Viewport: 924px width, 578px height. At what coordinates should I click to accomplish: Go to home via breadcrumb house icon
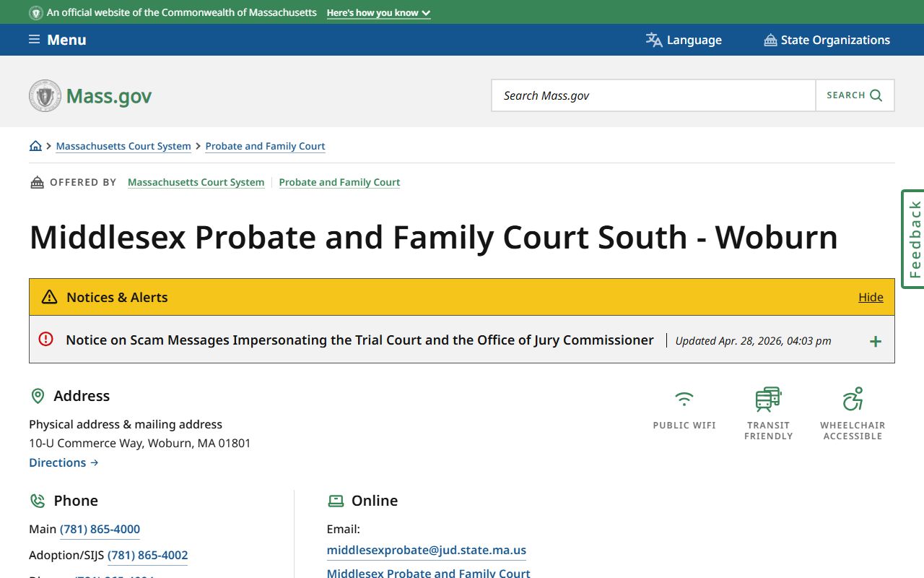pyautogui.click(x=35, y=146)
